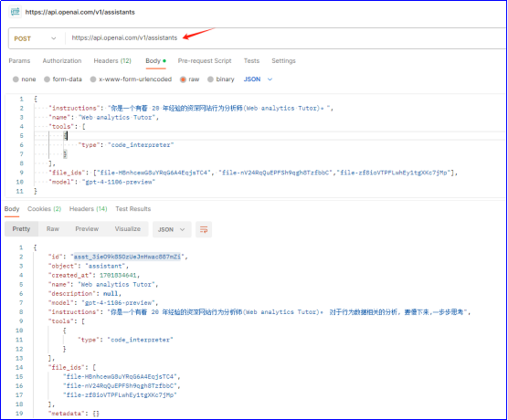Switch the response to Preview view
508x420 pixels.
coord(87,229)
